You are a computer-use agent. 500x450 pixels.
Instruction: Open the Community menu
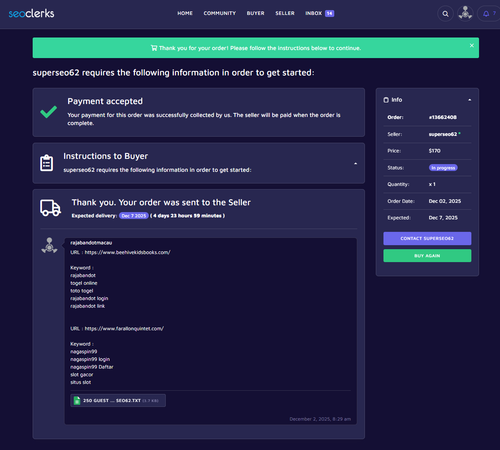point(220,13)
